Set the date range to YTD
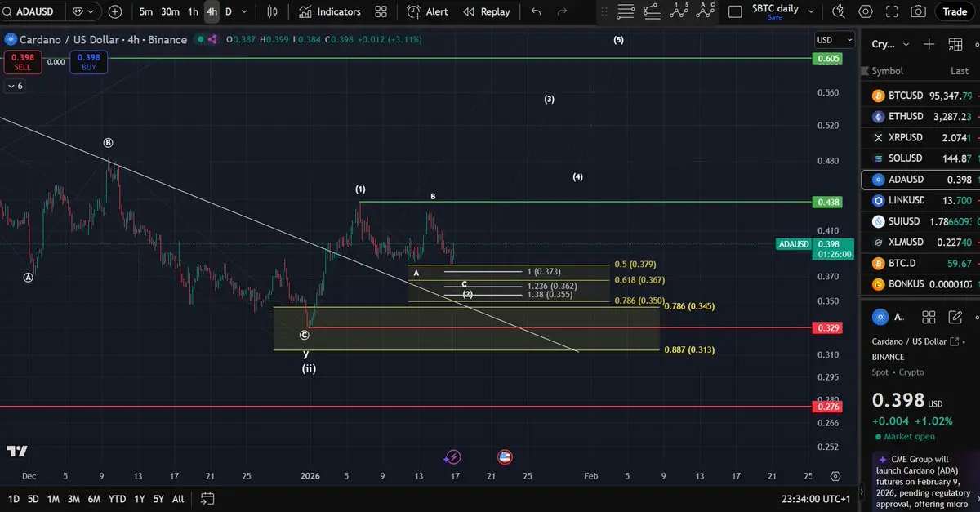This screenshot has width=980, height=512. [x=117, y=498]
